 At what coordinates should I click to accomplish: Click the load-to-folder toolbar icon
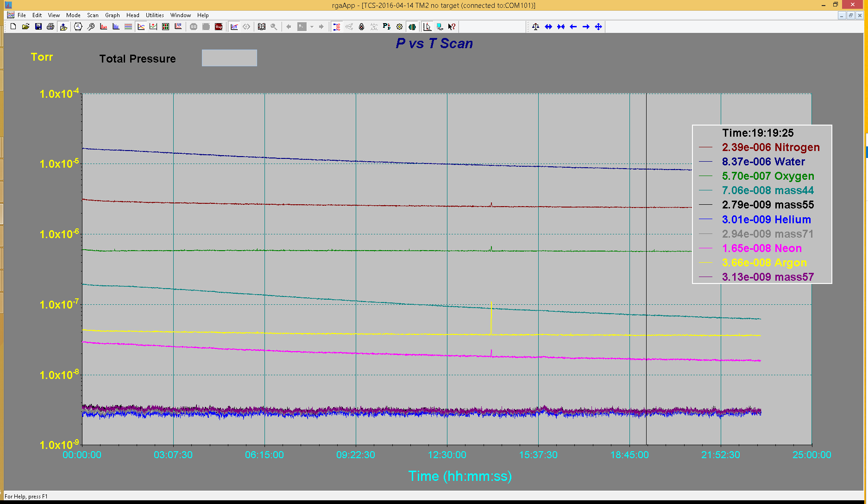coord(63,27)
